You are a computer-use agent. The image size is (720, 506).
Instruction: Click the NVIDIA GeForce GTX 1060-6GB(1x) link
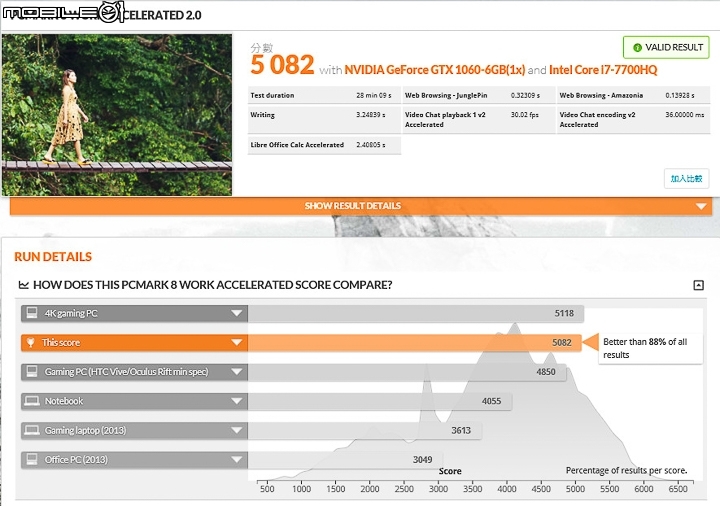click(x=434, y=70)
